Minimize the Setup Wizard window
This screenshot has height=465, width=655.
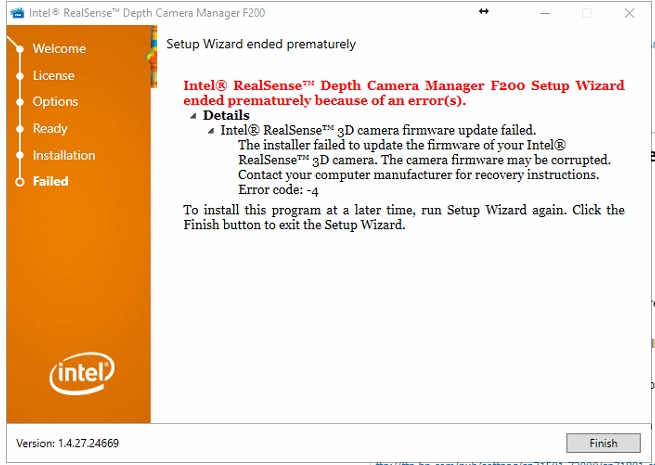click(x=540, y=13)
